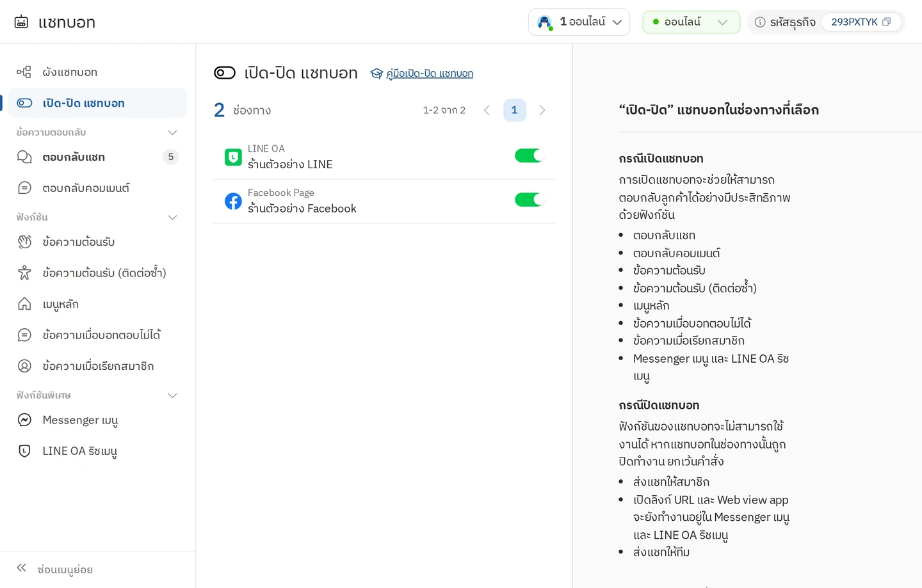Click the blue Facebook Page channel icon
Viewport: 922px width, 588px height.
click(233, 201)
